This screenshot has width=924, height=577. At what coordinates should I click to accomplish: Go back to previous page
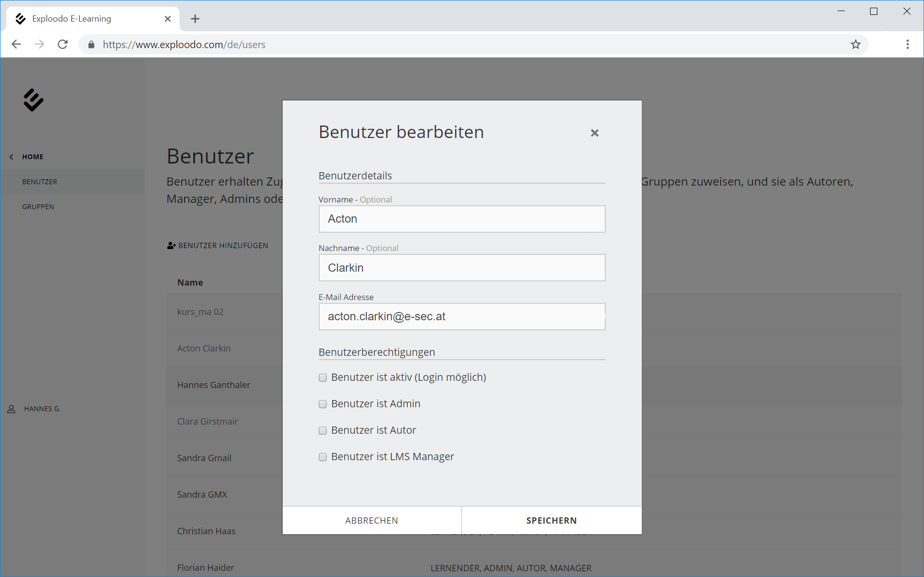click(x=16, y=45)
